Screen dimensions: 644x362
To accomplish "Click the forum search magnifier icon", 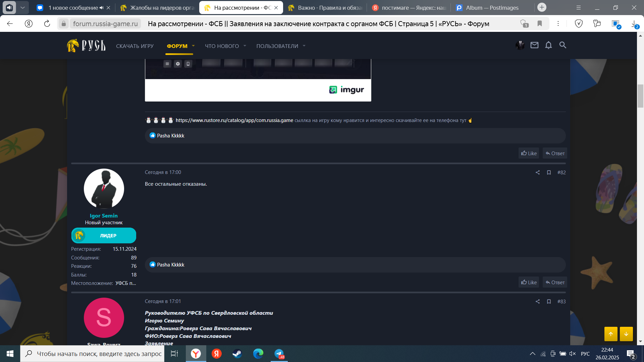I will tap(562, 45).
